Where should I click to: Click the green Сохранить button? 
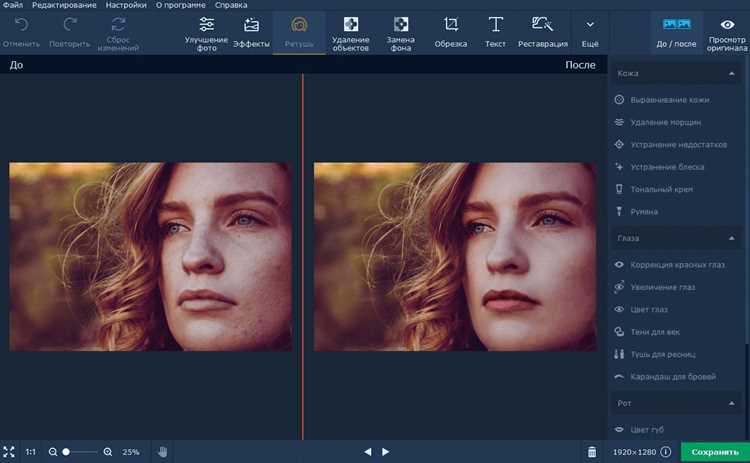(x=715, y=452)
